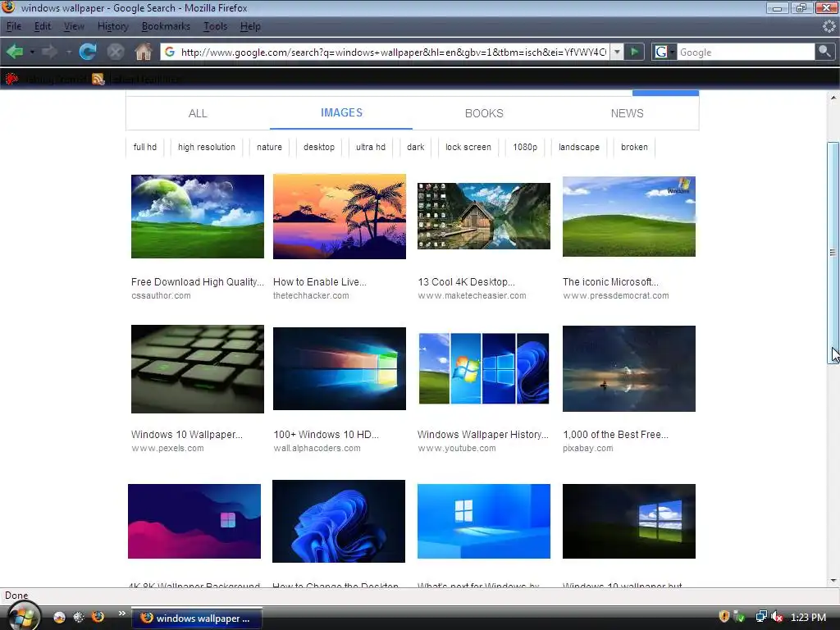Switch to the ALL results tab
The height and width of the screenshot is (630, 840).
click(x=198, y=113)
